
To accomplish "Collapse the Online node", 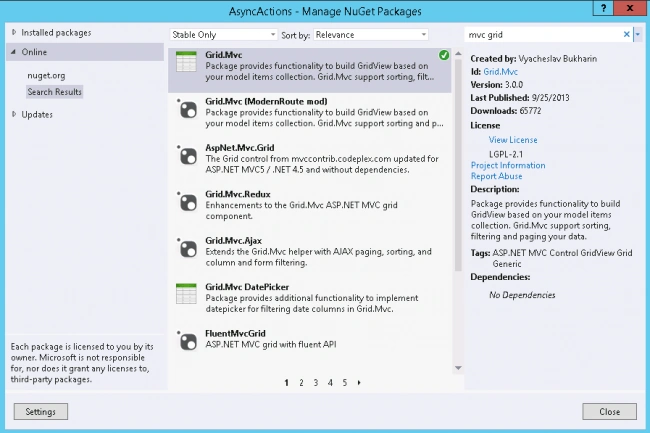I will coord(14,52).
